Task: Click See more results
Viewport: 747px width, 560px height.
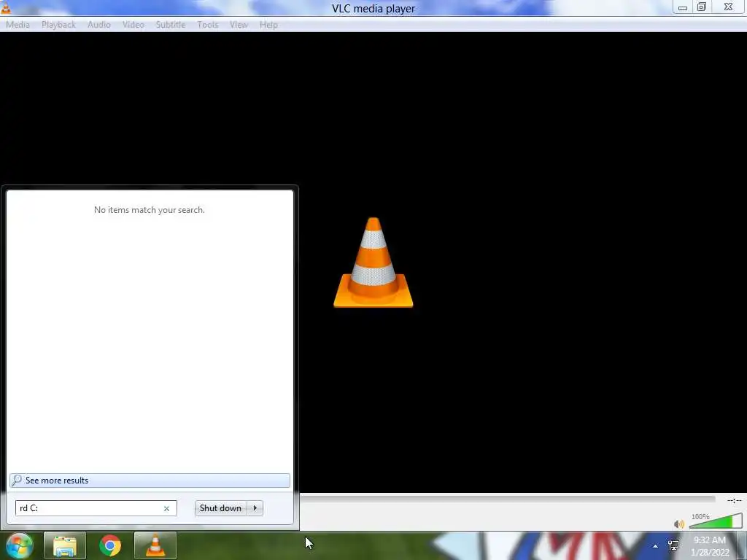Action: 150,481
